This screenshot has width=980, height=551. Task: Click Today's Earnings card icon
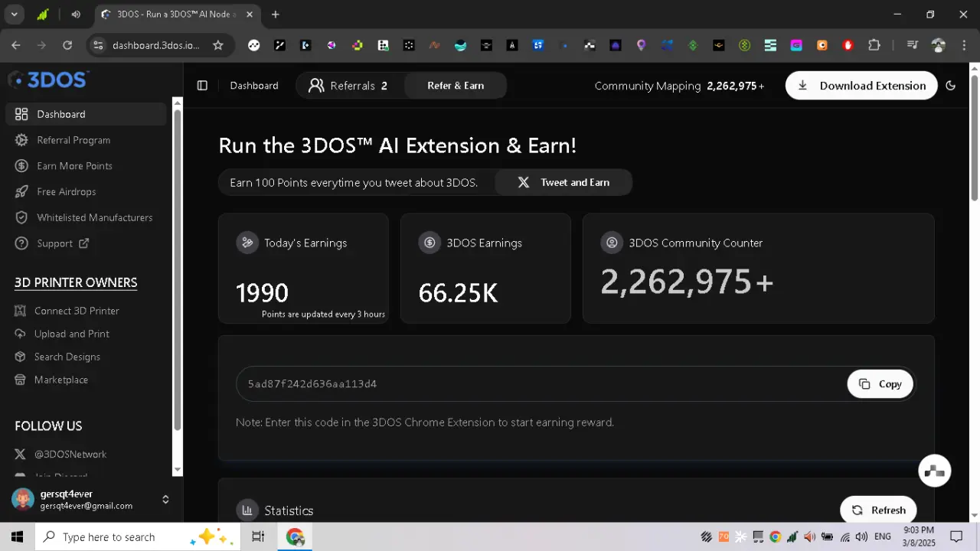[247, 243]
